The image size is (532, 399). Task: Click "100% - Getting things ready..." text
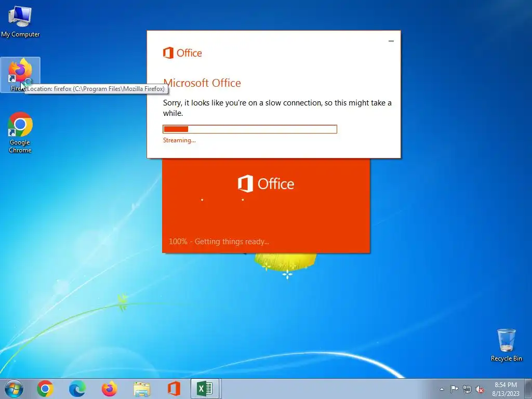pyautogui.click(x=219, y=242)
